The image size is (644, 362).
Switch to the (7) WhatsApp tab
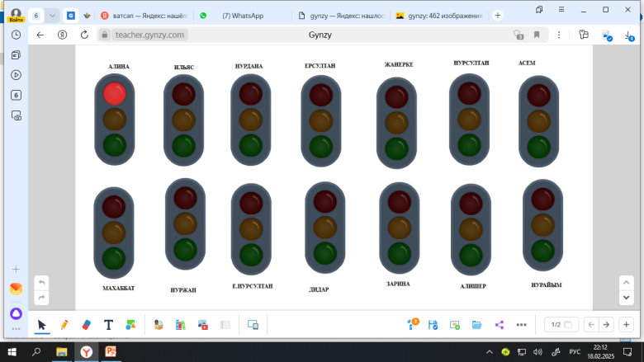point(242,16)
